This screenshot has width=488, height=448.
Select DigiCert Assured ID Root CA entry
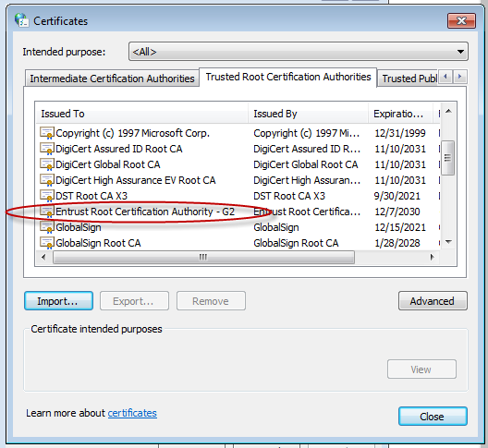tap(118, 149)
